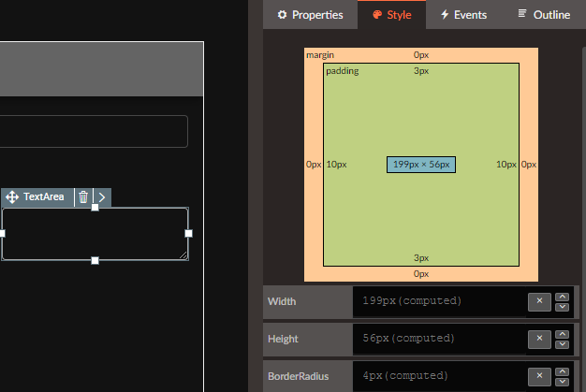Open the Properties tab
Screen dimensions: 586x392
click(310, 15)
